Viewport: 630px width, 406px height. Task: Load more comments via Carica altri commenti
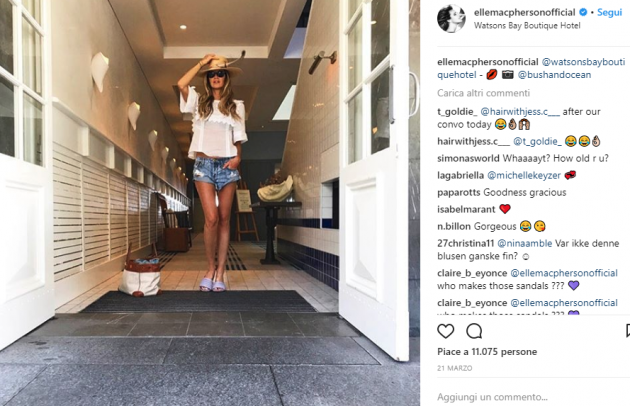(x=483, y=93)
